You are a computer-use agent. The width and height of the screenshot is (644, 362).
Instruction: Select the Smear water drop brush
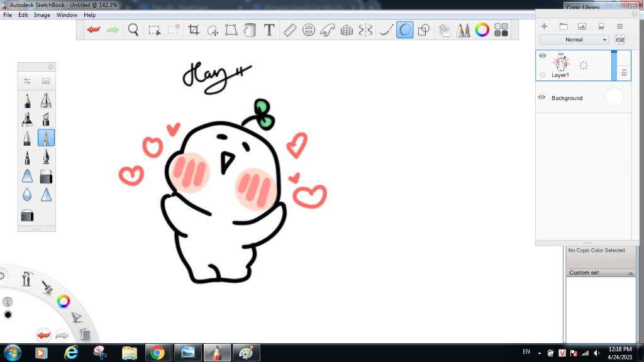(x=27, y=195)
